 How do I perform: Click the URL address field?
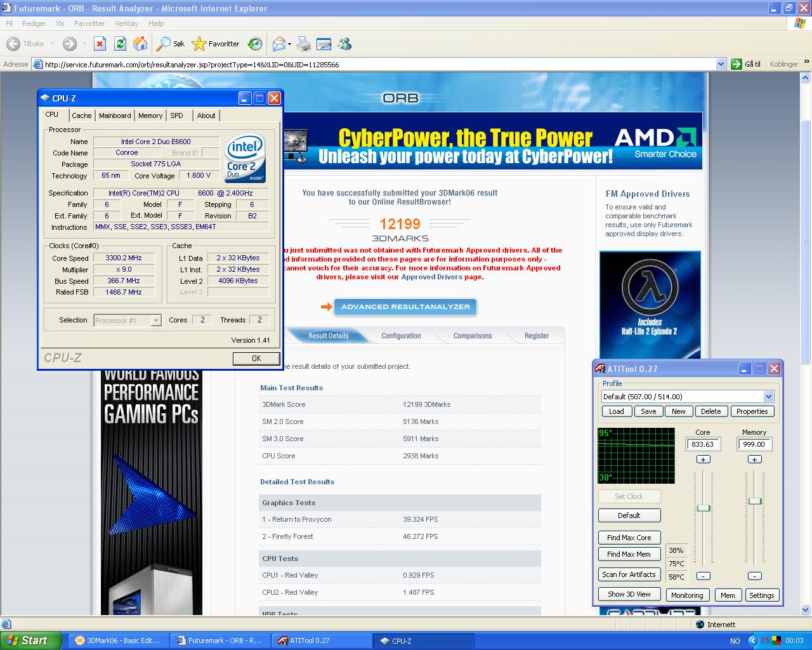pos(379,64)
